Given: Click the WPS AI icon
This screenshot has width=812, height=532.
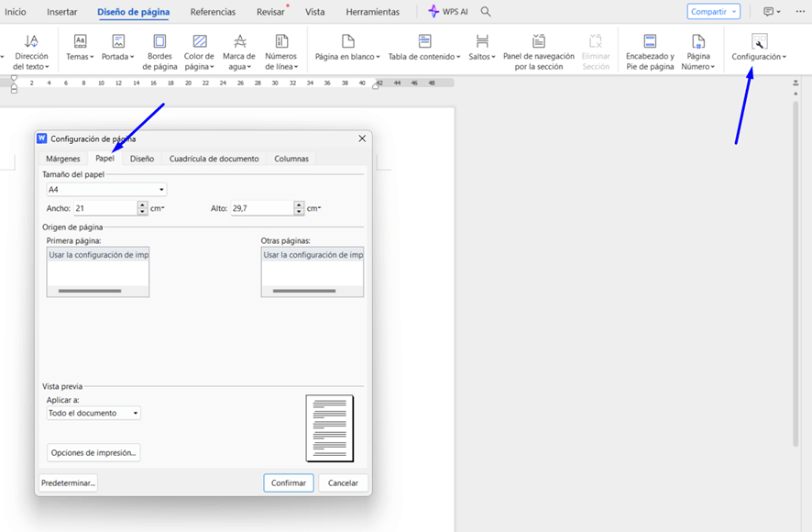Looking at the screenshot, I should pyautogui.click(x=434, y=12).
